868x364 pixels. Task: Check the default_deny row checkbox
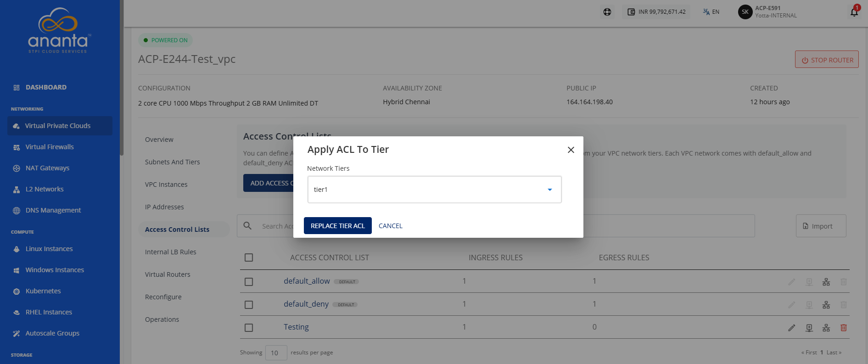[249, 305]
